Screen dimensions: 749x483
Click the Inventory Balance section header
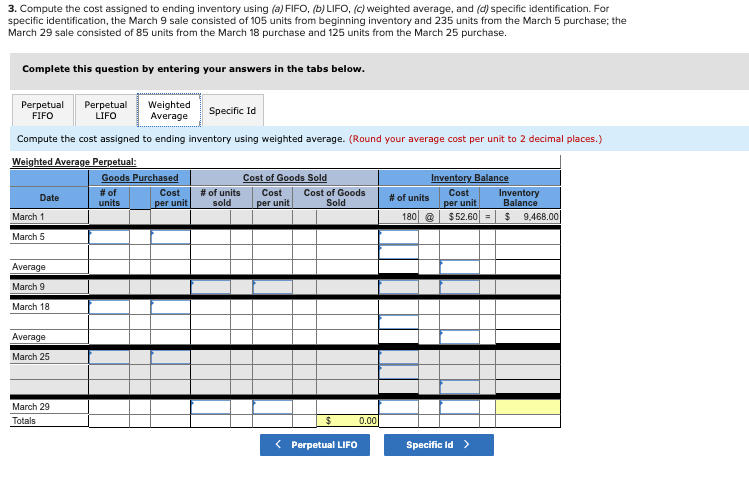470,178
